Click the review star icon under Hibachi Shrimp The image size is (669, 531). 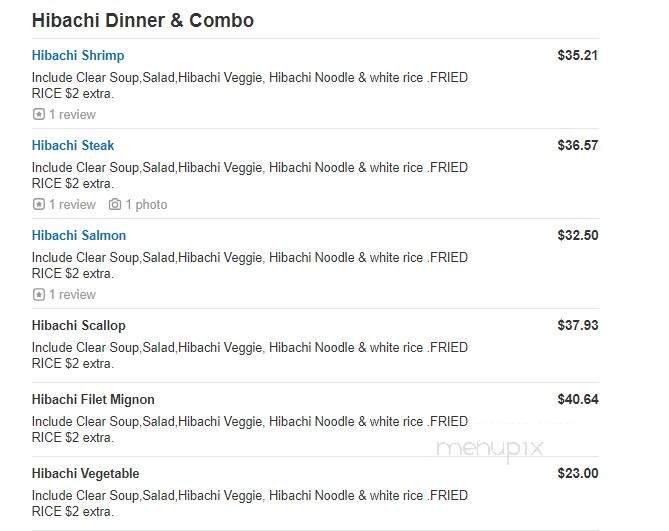point(39,115)
